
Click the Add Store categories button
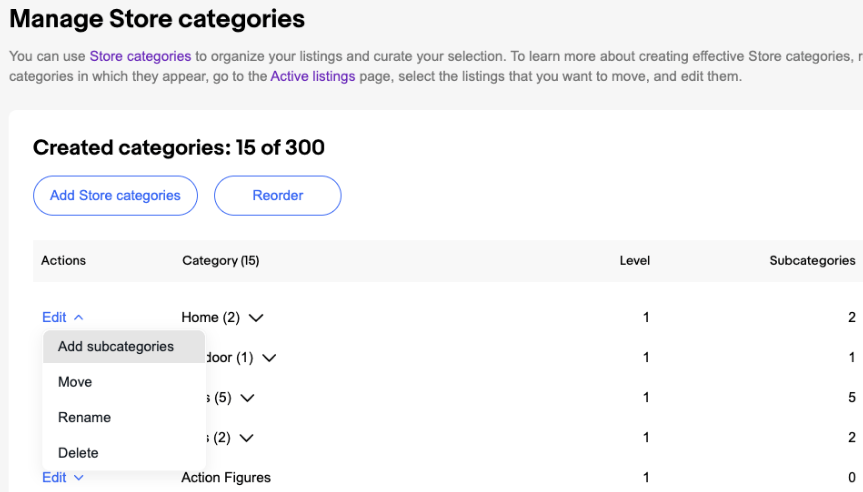coord(115,196)
